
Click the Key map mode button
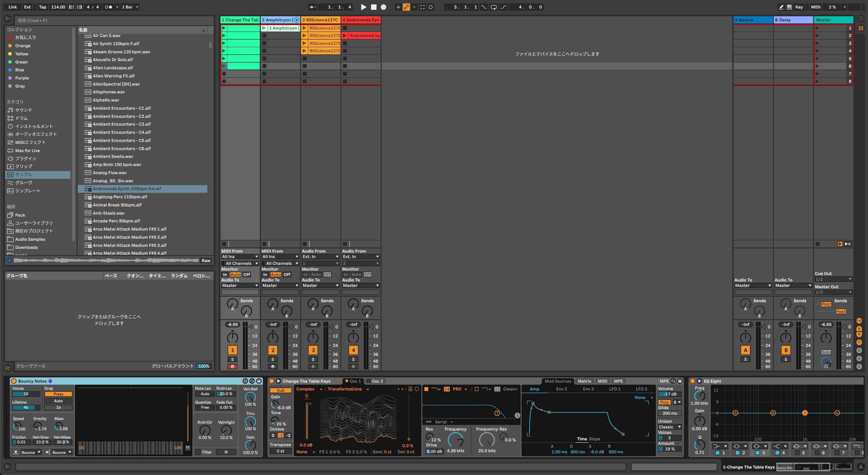coord(799,7)
